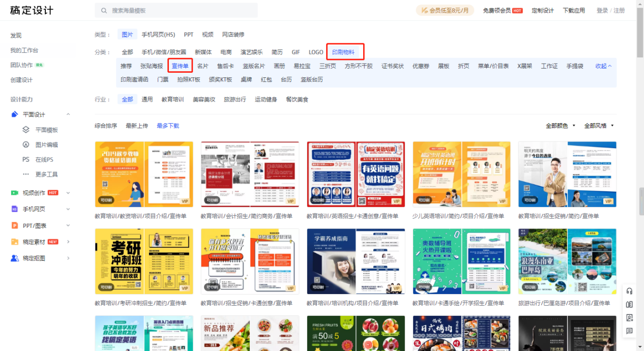Image resolution: width=644 pixels, height=351 pixels.
Task: Choose the 手提袋 subcategory
Action: tap(575, 66)
